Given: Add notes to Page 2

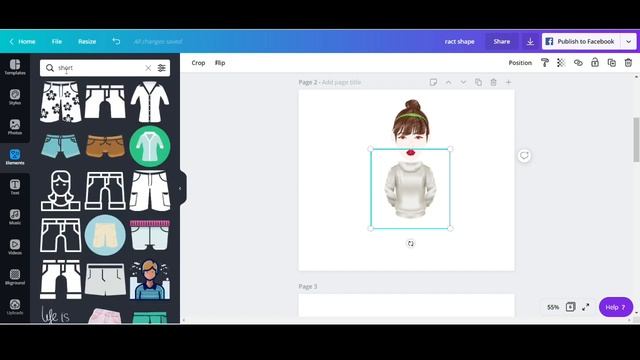Looking at the screenshot, I should click(433, 82).
